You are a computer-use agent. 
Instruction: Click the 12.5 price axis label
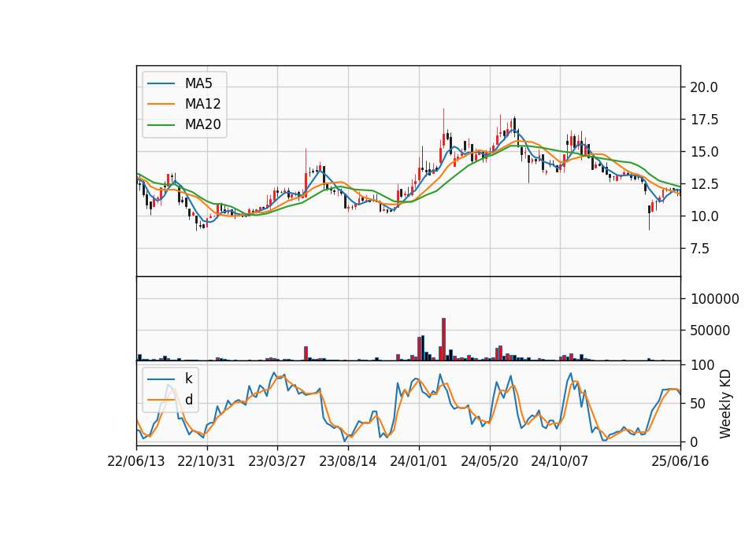pos(704,184)
